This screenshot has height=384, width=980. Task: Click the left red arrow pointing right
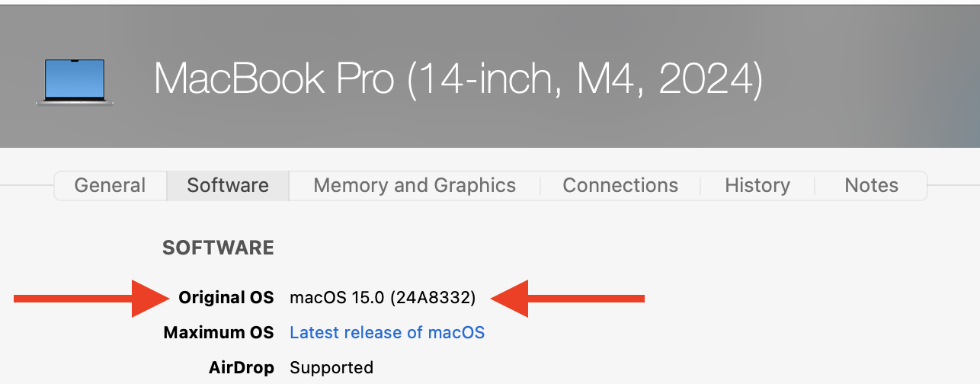(x=91, y=298)
